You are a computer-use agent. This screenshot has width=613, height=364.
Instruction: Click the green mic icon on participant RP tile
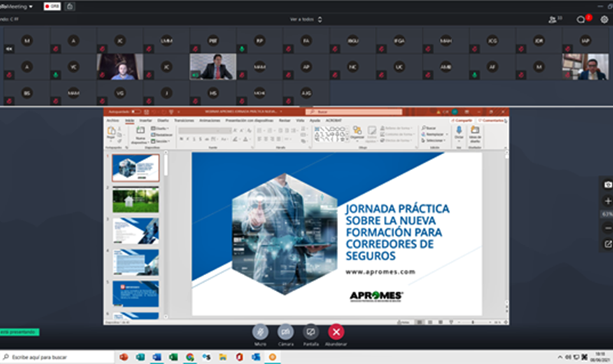pyautogui.click(x=241, y=49)
